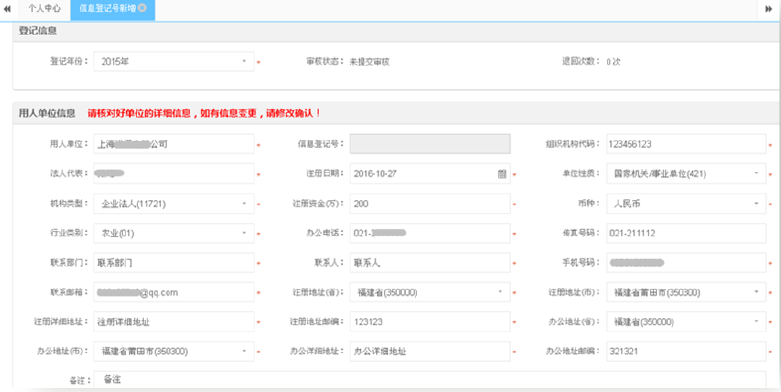This screenshot has height=392, width=781.
Task: Focus the 传真号码 field 021-211112
Action: 686,233
